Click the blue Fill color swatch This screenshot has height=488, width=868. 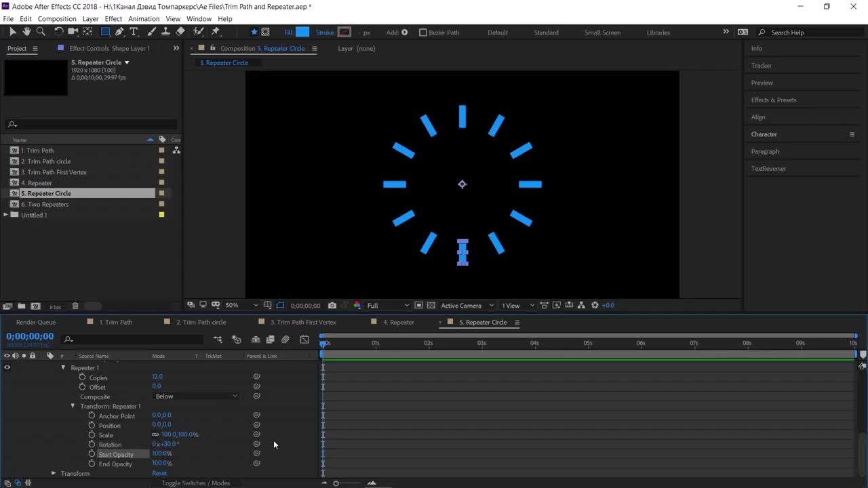(302, 32)
